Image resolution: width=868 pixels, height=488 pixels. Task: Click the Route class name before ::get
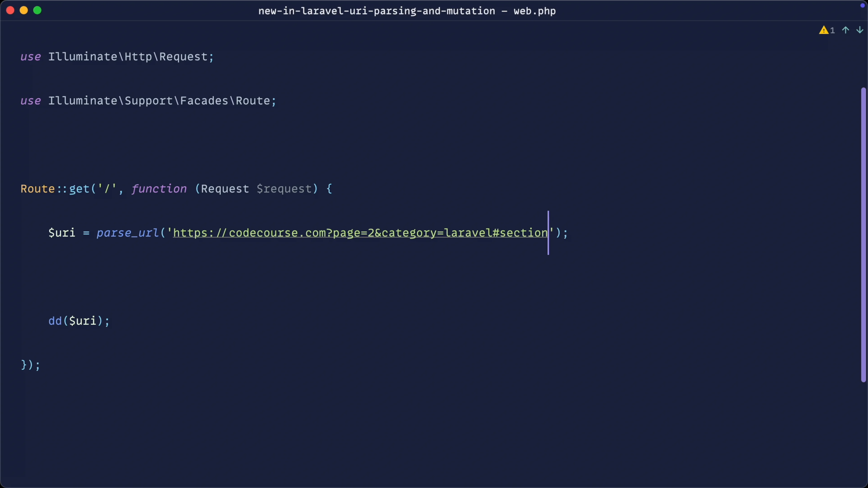pyautogui.click(x=38, y=189)
